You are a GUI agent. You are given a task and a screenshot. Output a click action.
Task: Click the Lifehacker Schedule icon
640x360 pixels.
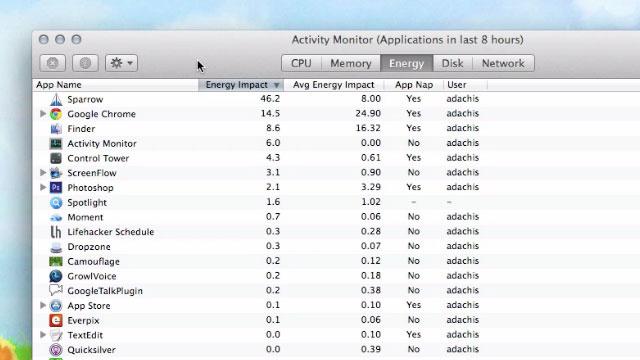coord(56,232)
